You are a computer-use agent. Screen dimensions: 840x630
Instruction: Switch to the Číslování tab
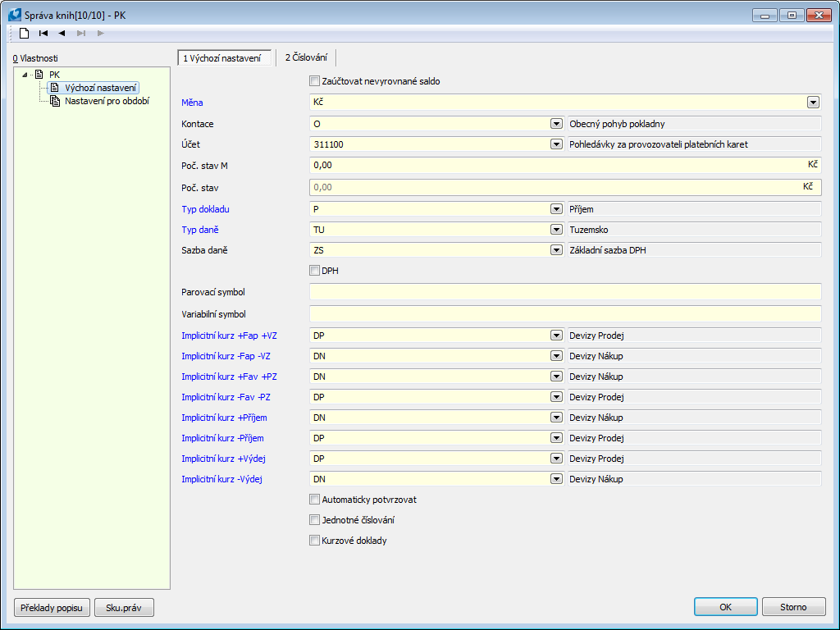coord(306,57)
